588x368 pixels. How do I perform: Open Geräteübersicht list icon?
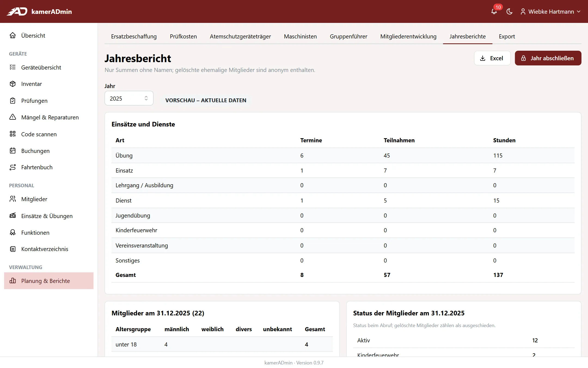coord(13,67)
